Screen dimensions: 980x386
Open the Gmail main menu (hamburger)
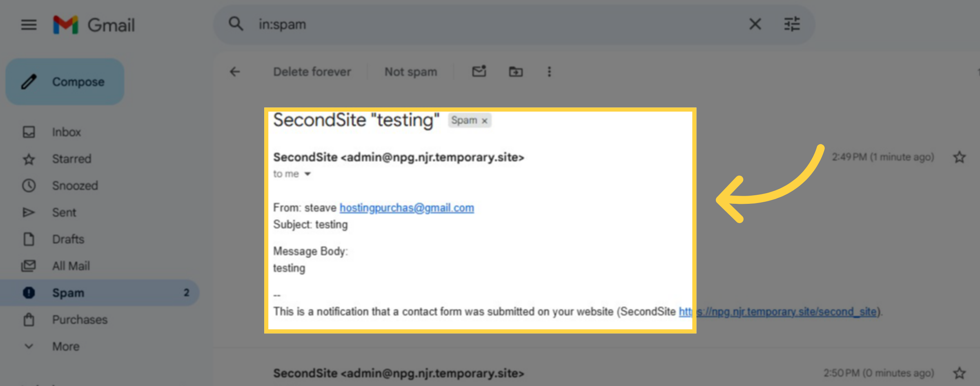point(29,25)
